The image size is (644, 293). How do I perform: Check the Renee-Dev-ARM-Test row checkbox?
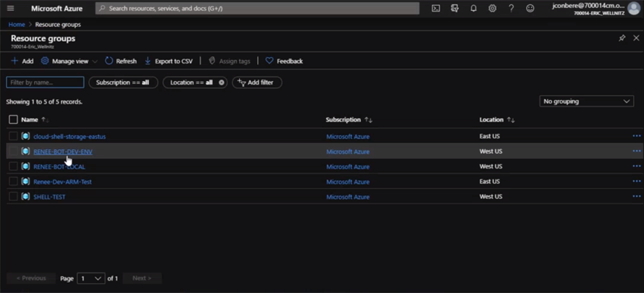point(13,182)
